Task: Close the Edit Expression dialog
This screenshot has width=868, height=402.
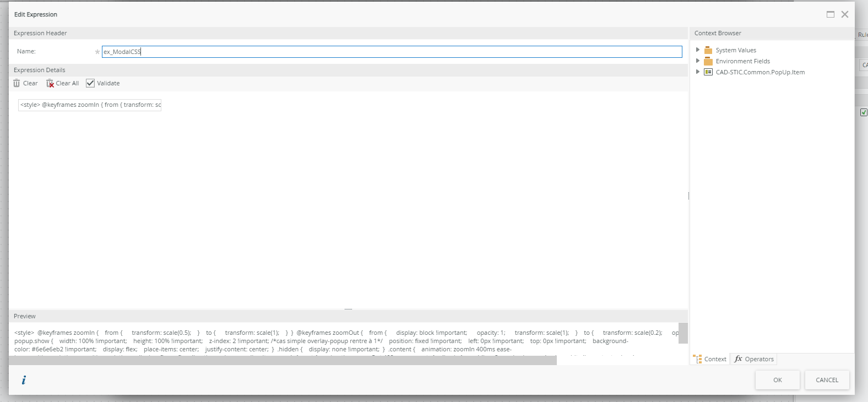Action: point(845,14)
